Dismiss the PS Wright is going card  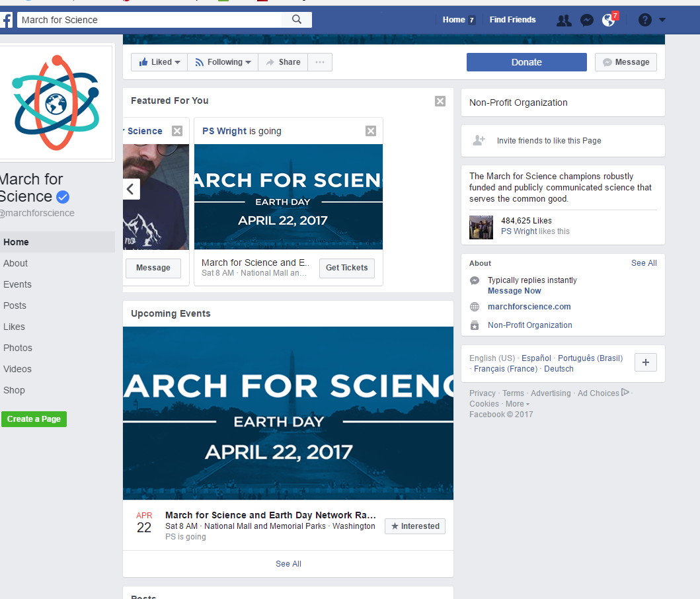[371, 131]
